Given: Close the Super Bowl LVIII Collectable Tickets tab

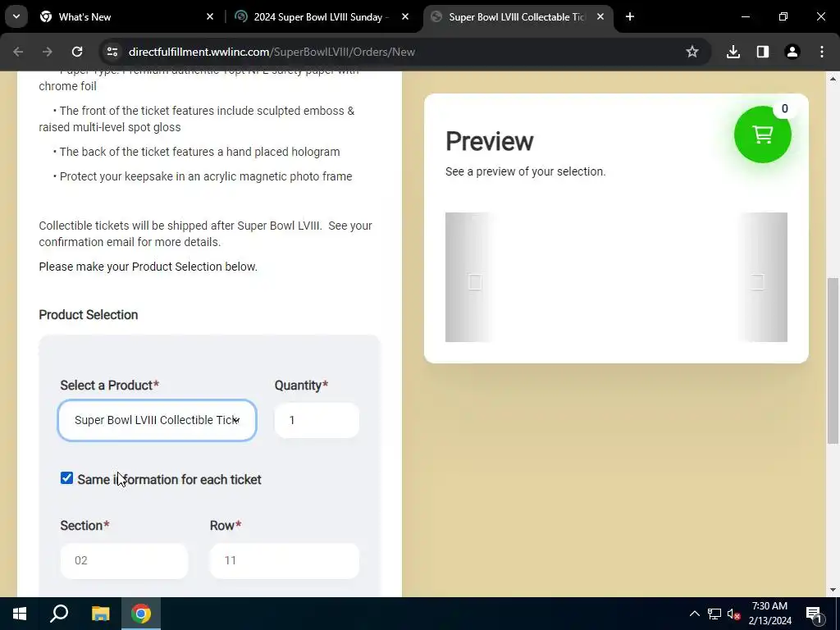Looking at the screenshot, I should (600, 17).
